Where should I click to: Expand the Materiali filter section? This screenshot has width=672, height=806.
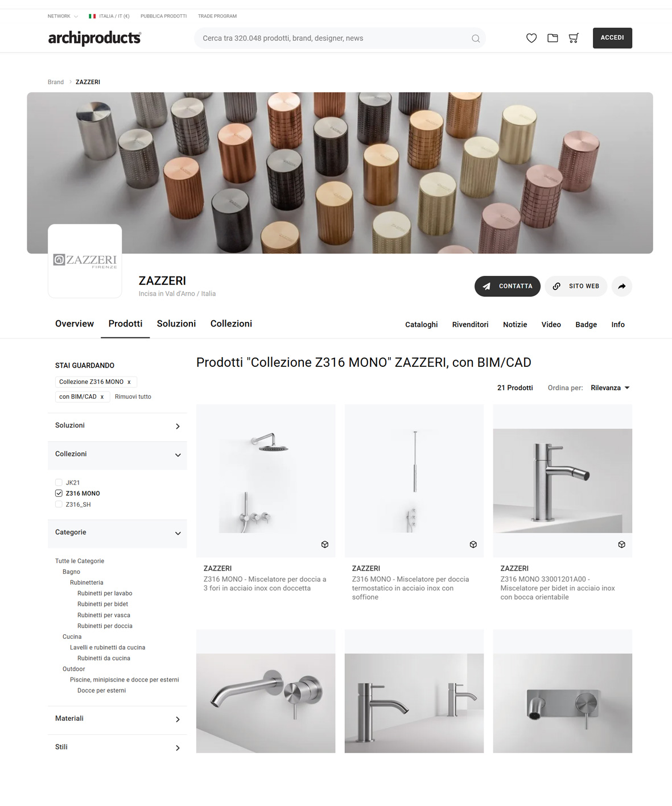coord(117,719)
